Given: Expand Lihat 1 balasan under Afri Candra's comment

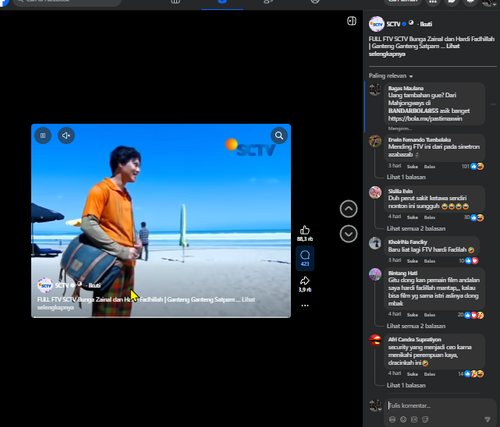Looking at the screenshot, I should point(406,385).
